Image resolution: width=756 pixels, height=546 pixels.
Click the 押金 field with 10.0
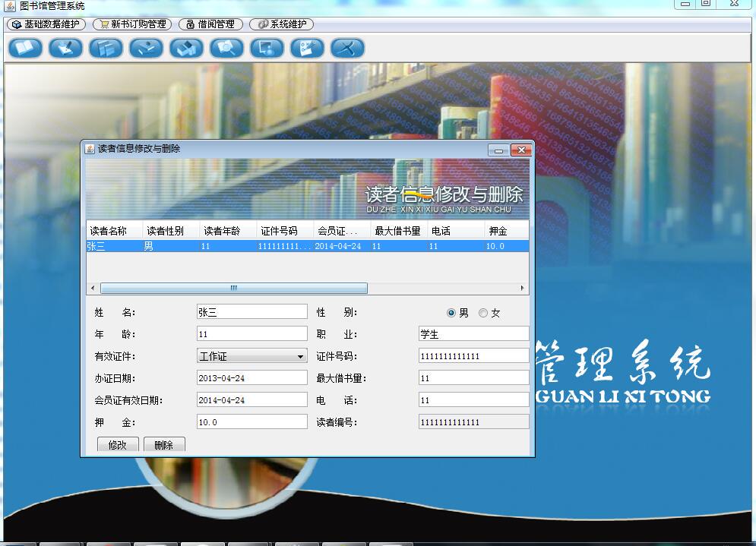[252, 422]
